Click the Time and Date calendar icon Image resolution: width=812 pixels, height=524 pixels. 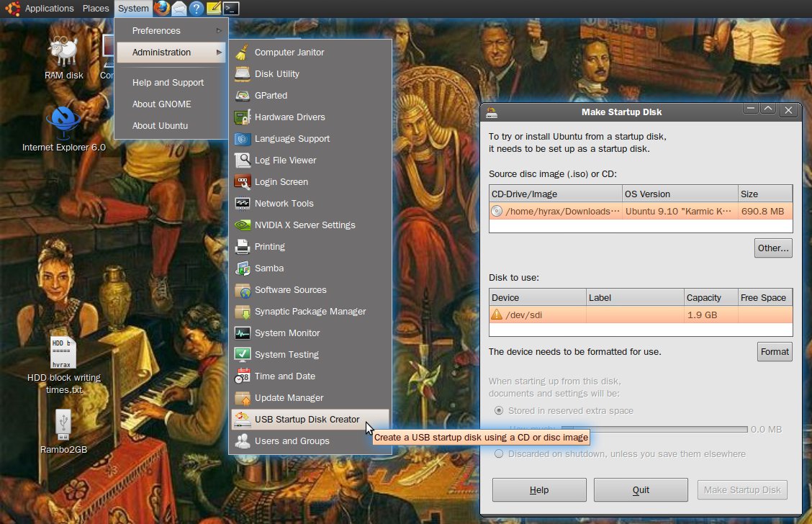pos(242,376)
